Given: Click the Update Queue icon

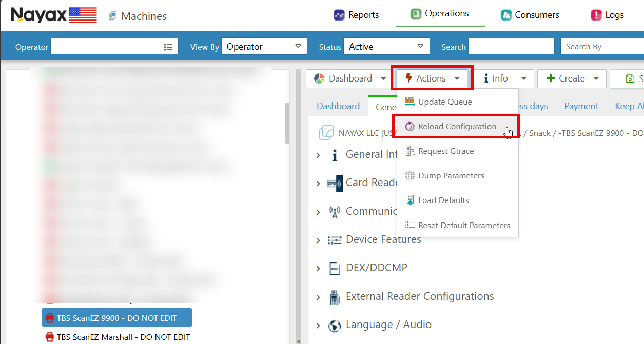Looking at the screenshot, I should click(x=409, y=101).
